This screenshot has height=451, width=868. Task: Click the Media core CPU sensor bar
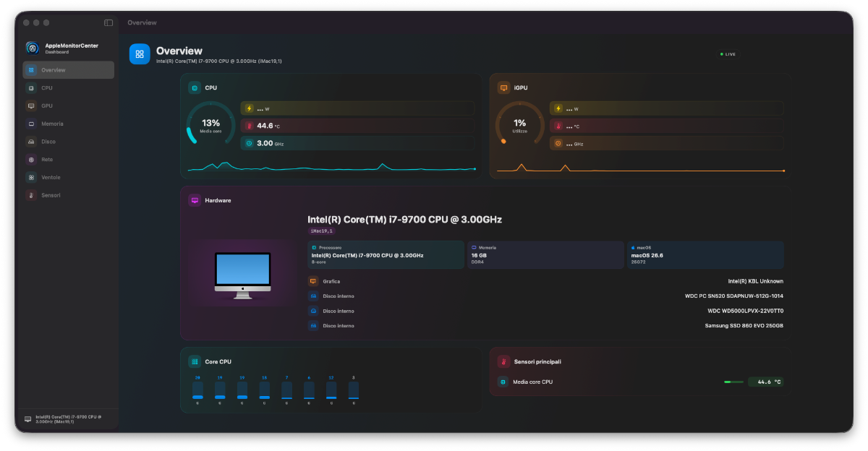(x=733, y=382)
